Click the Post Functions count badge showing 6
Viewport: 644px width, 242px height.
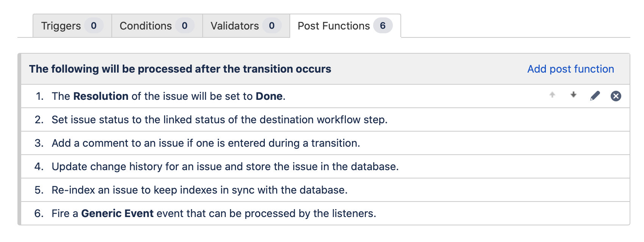(383, 26)
